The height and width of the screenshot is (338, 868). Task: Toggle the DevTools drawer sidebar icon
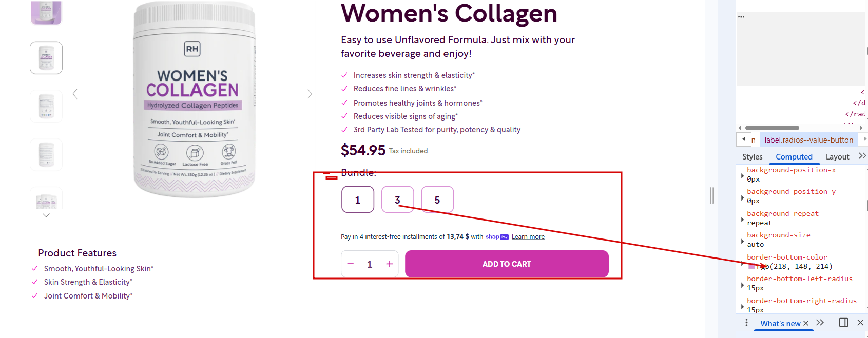843,323
